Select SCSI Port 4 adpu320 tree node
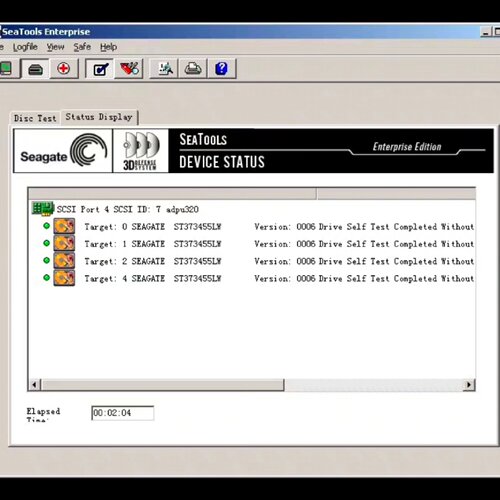 coord(128,209)
